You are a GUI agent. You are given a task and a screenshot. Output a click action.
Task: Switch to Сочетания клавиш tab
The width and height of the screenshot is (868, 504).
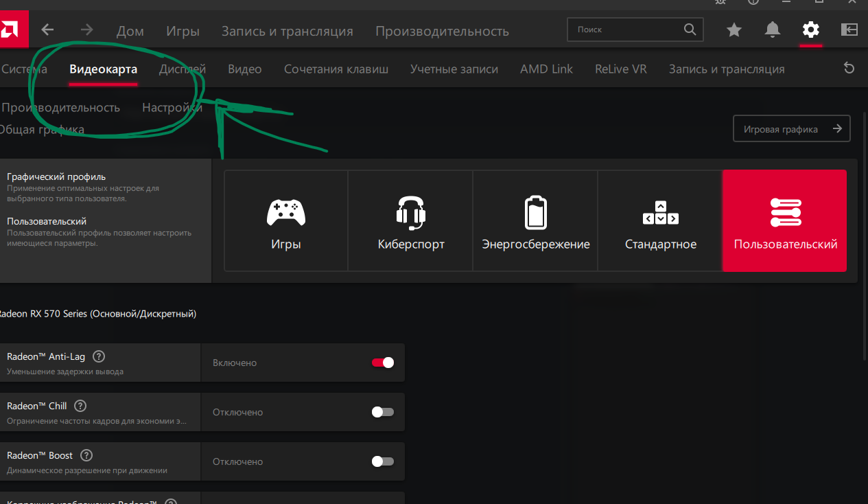pos(336,69)
